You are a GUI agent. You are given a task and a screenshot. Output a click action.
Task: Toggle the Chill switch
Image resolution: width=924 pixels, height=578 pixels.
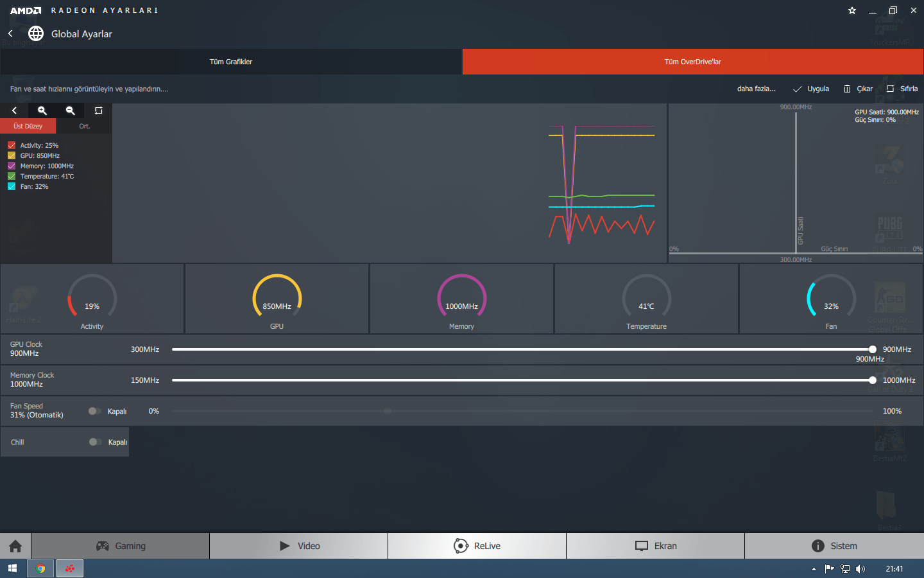pos(96,442)
